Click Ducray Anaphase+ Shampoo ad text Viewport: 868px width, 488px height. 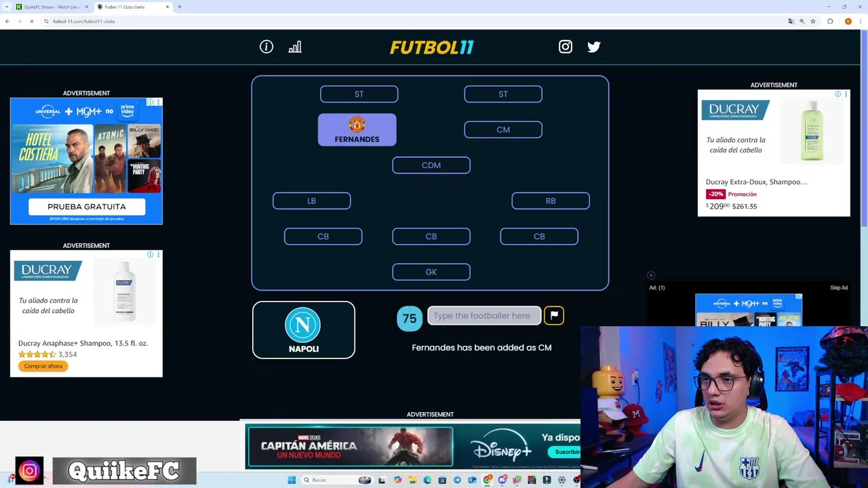pos(83,343)
